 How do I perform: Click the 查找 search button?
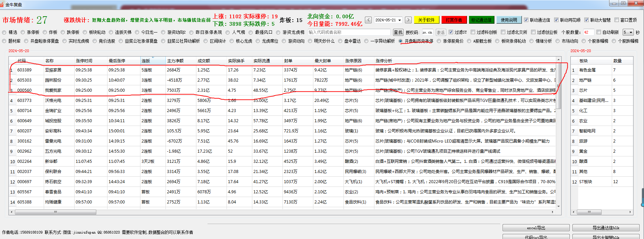(398, 32)
